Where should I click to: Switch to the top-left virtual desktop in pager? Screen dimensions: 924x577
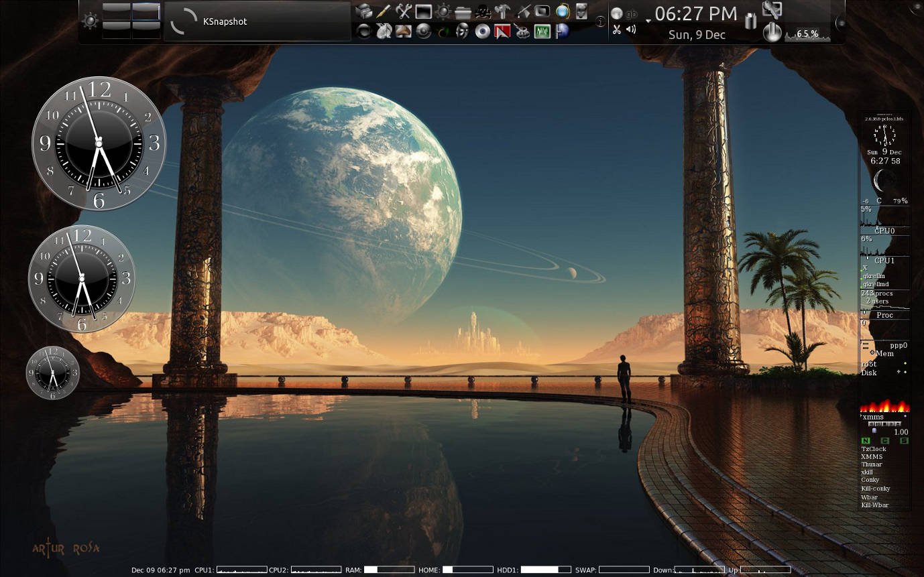116,11
